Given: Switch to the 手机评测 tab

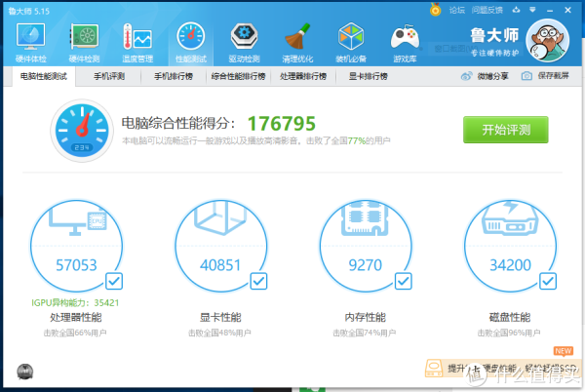Looking at the screenshot, I should (109, 76).
